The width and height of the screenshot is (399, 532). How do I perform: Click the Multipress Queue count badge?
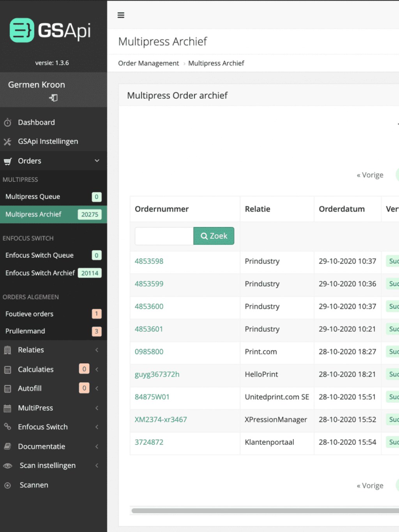(97, 197)
